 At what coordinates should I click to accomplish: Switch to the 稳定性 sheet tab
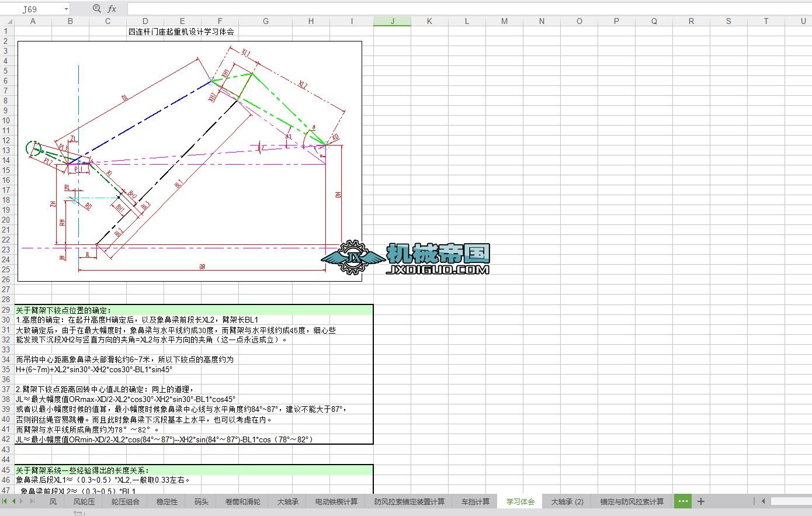167,501
